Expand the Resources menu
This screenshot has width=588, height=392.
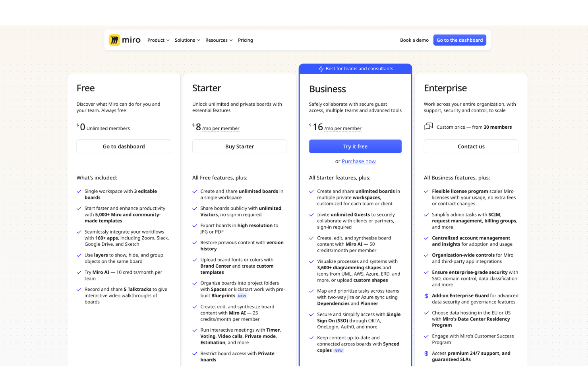pyautogui.click(x=219, y=40)
